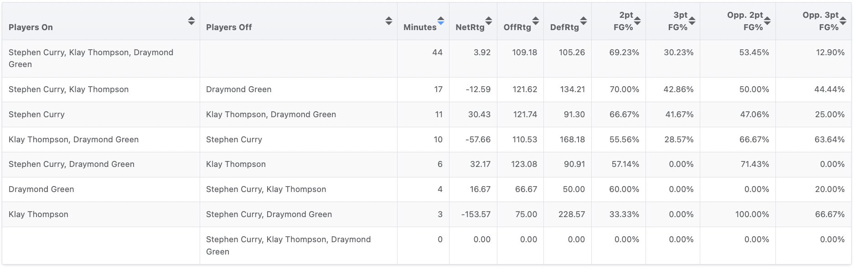Click the Minutes header label

point(420,27)
